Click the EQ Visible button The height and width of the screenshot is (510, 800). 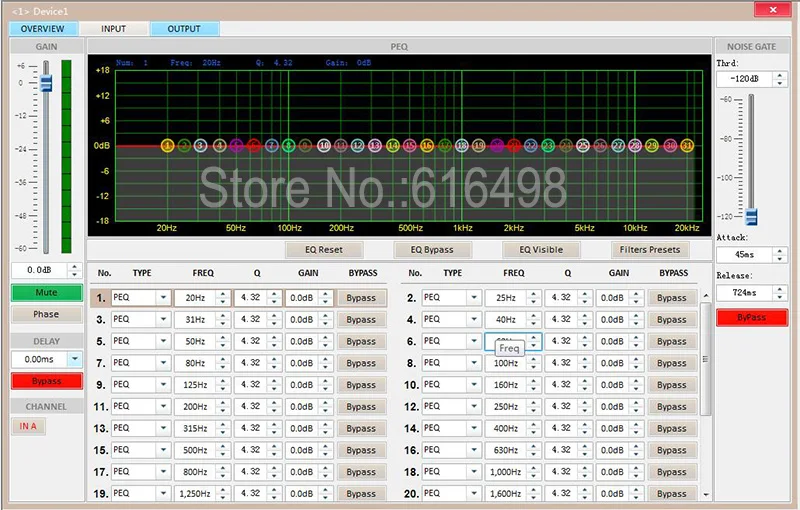(x=541, y=250)
